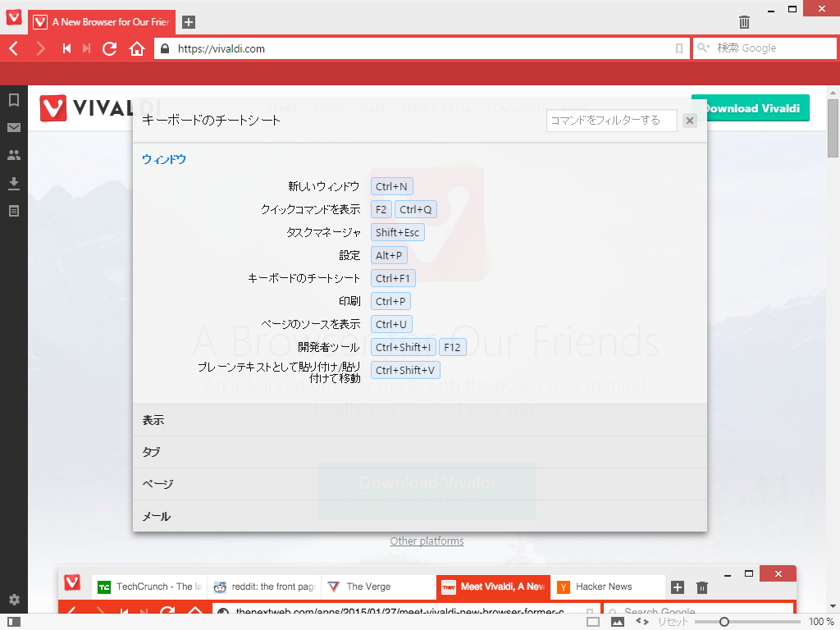840x630 pixels.
Task: Open the Notes panel in sidebar
Action: [14, 211]
